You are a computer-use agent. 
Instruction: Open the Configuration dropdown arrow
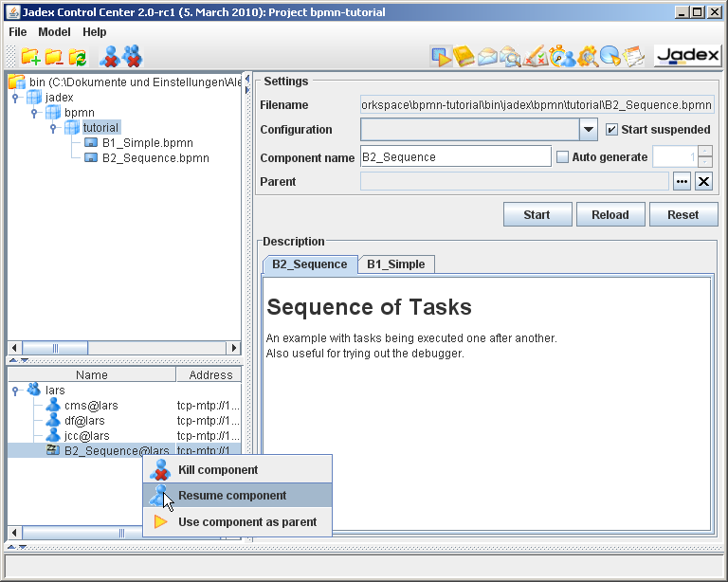point(589,130)
